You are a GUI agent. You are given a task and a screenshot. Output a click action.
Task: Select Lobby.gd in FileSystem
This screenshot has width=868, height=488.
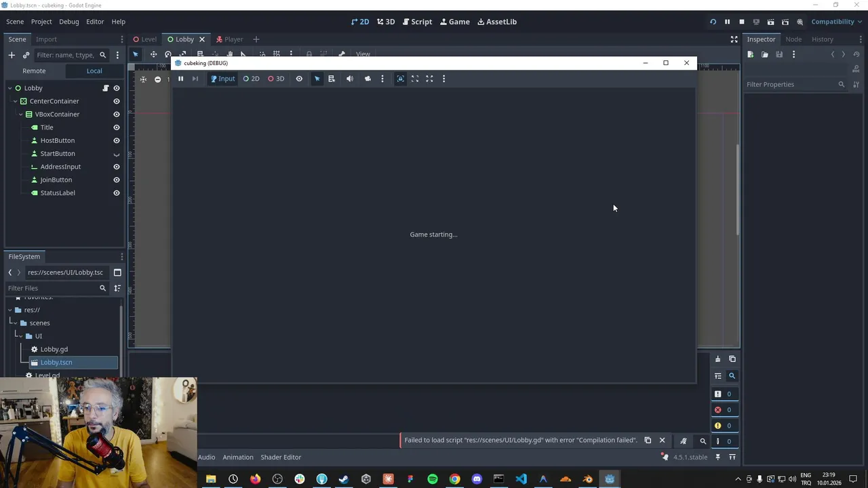pyautogui.click(x=54, y=349)
